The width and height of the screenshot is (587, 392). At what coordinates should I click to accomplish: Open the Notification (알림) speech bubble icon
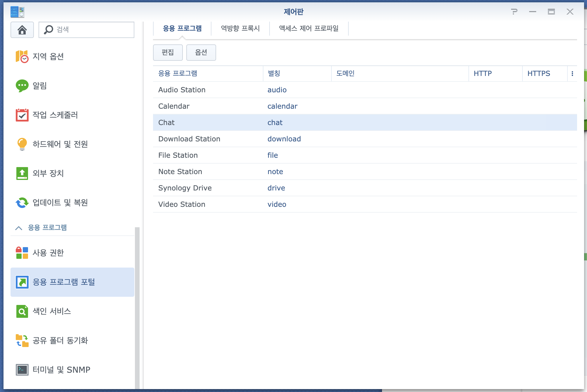coord(22,86)
